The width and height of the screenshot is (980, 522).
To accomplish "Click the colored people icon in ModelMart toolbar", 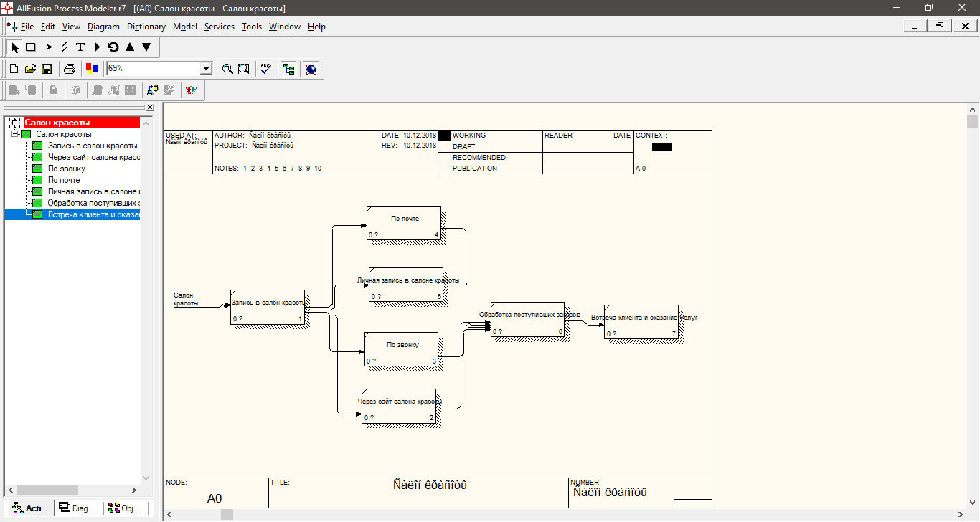I will click(191, 90).
